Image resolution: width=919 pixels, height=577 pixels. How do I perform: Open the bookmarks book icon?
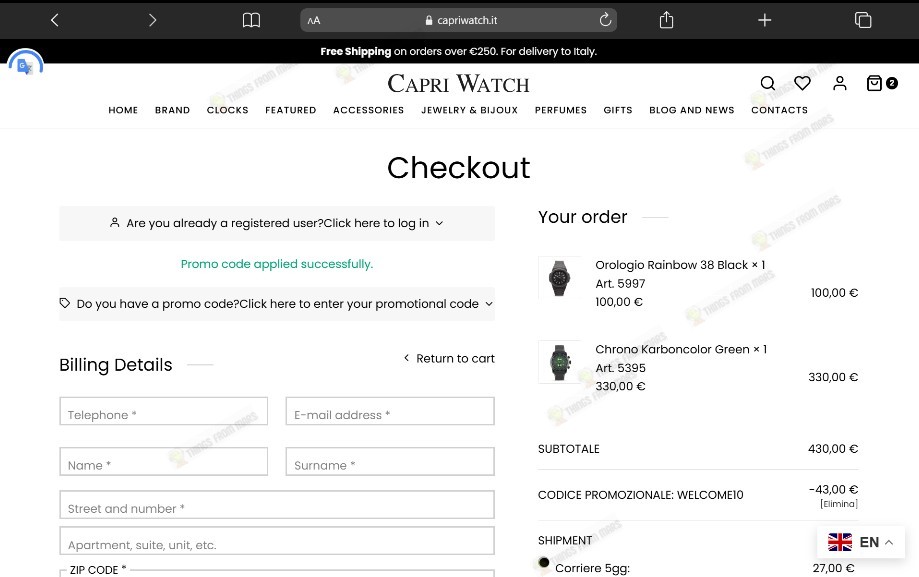pyautogui.click(x=251, y=21)
